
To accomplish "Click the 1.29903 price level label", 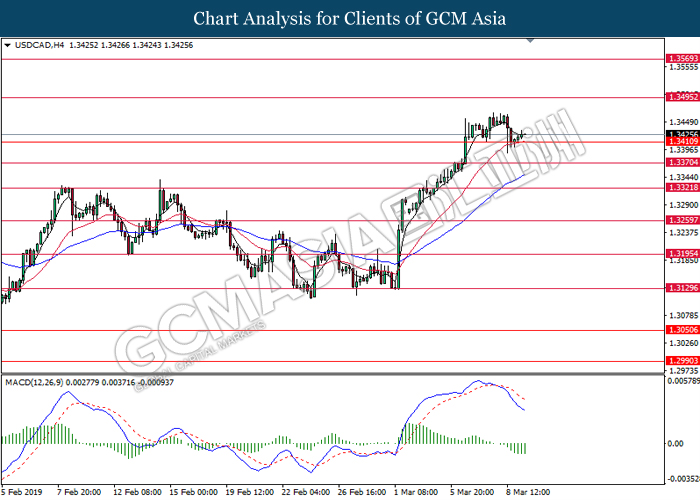I will click(683, 361).
